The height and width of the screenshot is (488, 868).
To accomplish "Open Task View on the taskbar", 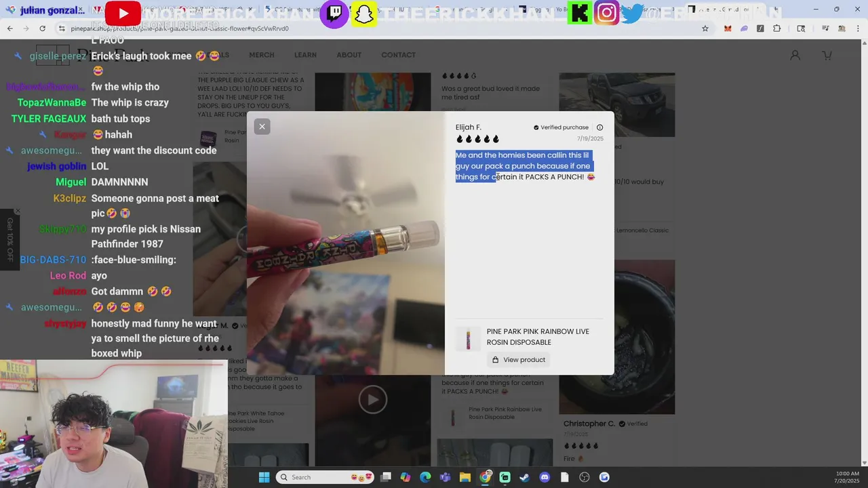I will point(386,477).
